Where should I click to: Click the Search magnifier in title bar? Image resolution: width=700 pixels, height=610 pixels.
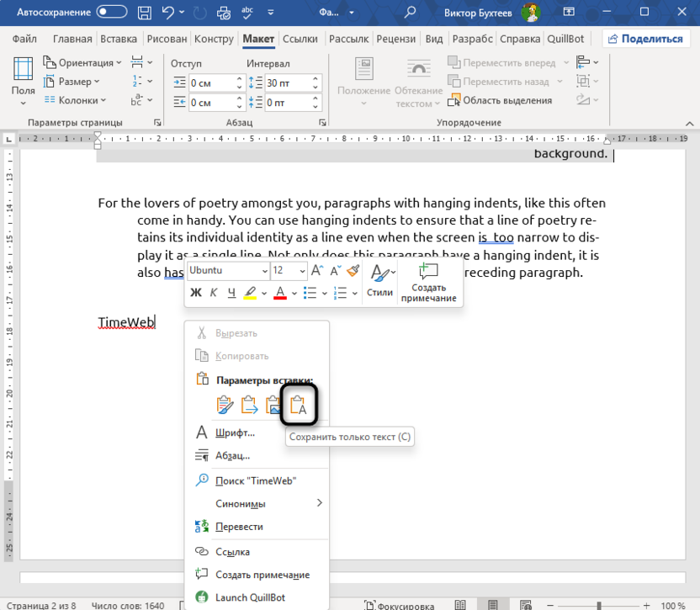pyautogui.click(x=410, y=13)
